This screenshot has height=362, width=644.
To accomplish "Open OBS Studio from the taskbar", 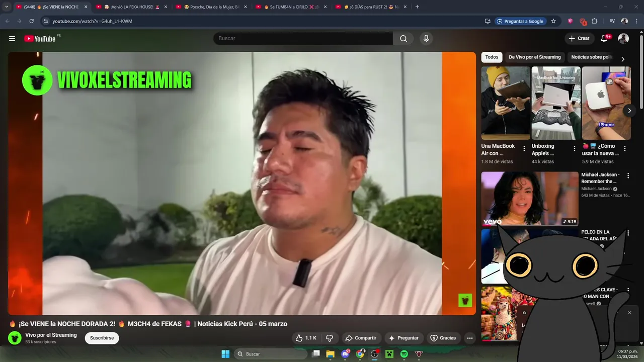I will click(x=375, y=354).
